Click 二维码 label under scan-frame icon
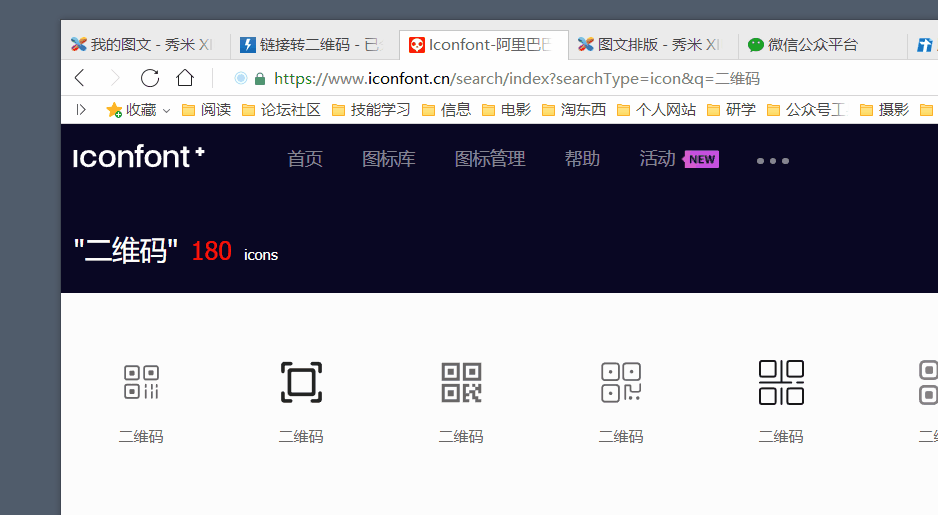938x515 pixels. coord(302,437)
